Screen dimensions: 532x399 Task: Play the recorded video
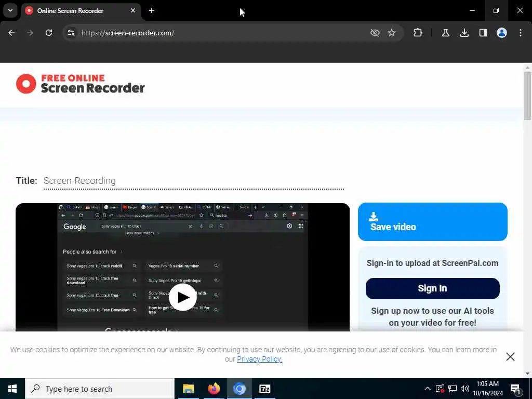pos(182,297)
